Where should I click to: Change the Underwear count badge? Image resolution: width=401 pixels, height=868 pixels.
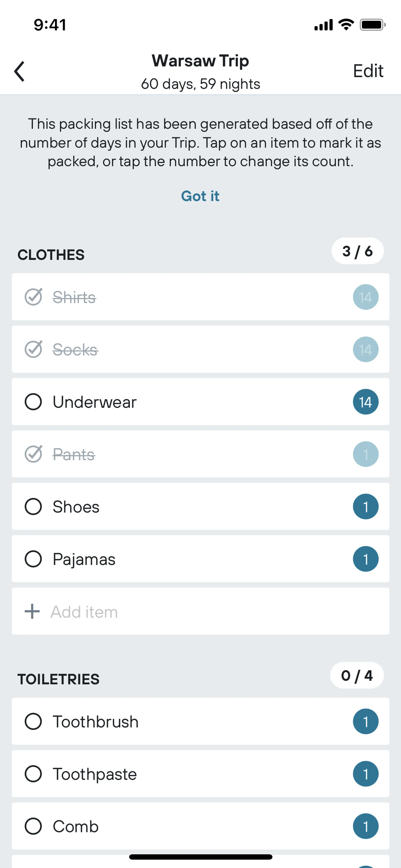[366, 402]
